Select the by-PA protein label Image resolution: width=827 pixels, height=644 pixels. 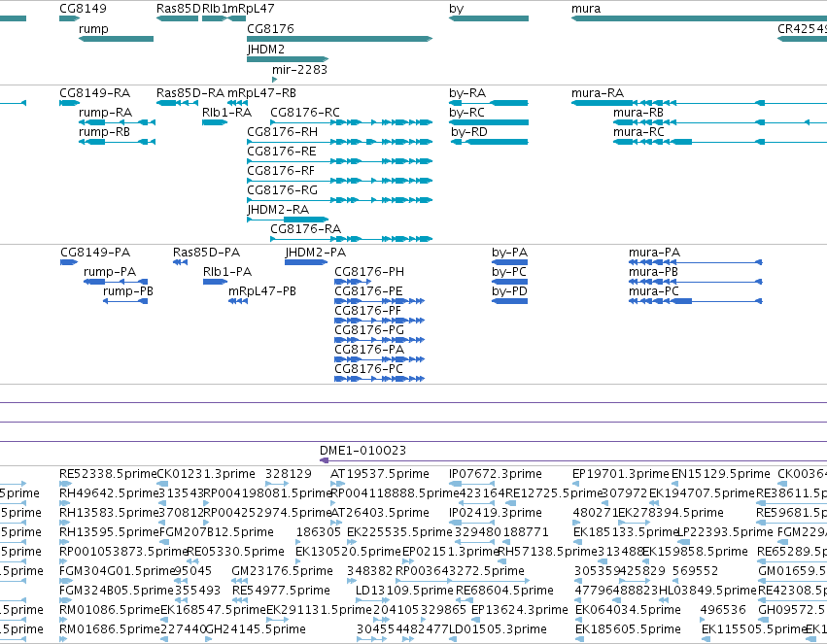click(x=509, y=253)
